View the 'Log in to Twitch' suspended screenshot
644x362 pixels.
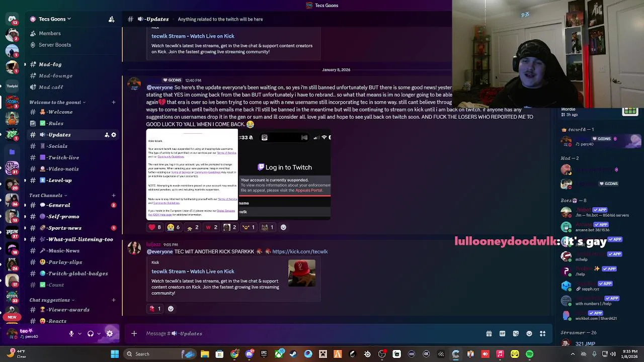285,174
